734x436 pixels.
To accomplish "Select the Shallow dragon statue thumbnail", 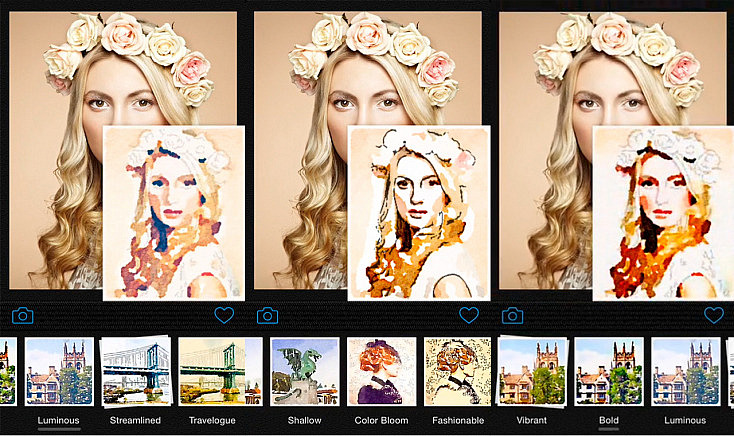I will click(x=305, y=372).
